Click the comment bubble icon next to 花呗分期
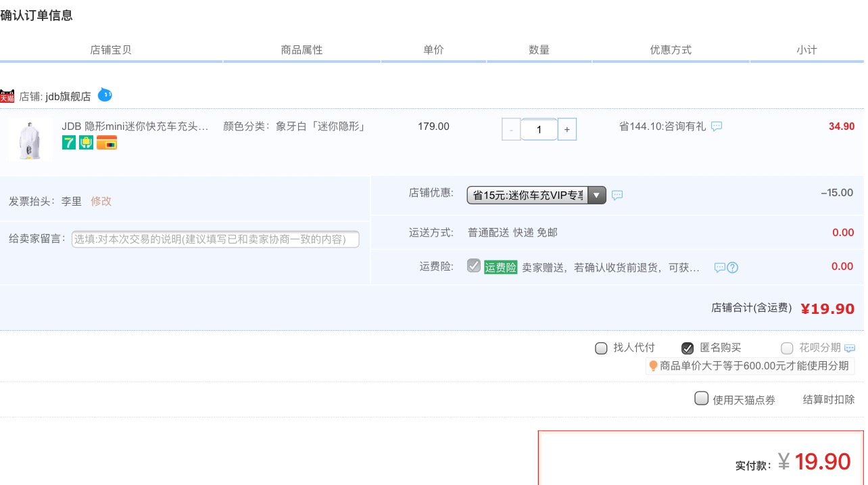The height and width of the screenshot is (485, 868). pos(850,348)
